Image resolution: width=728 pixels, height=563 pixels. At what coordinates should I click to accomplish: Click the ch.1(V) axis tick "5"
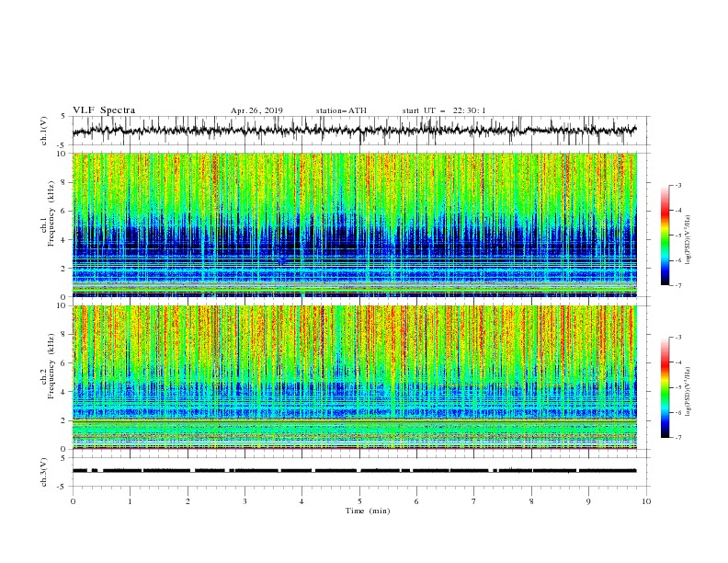[63, 116]
